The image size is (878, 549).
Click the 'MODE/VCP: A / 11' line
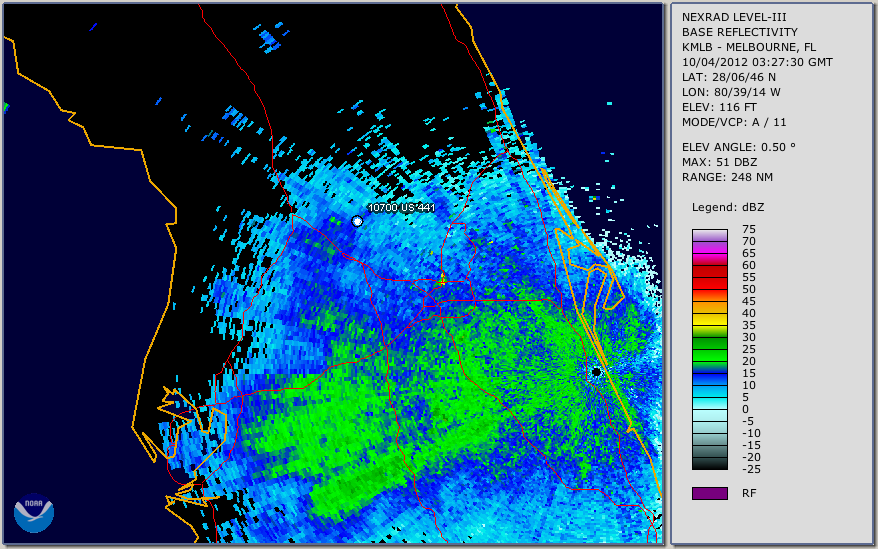(x=734, y=122)
